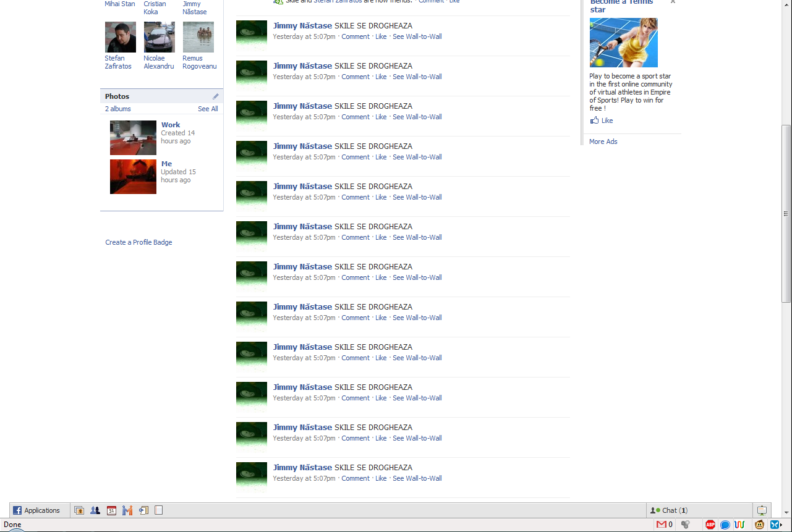Visit Remus Rogoveanu name link
This screenshot has height=532, width=792.
[x=200, y=62]
